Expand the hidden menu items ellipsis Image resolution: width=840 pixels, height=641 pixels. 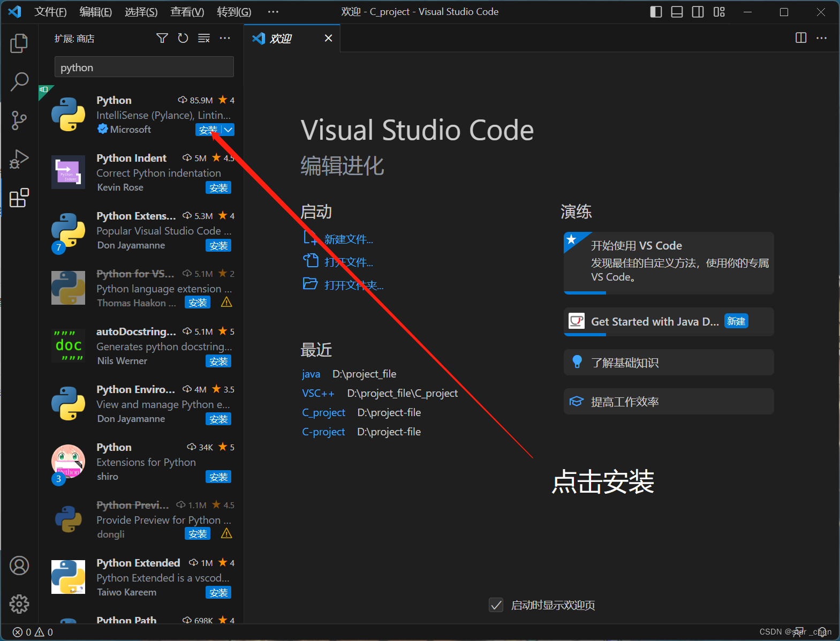point(273,12)
